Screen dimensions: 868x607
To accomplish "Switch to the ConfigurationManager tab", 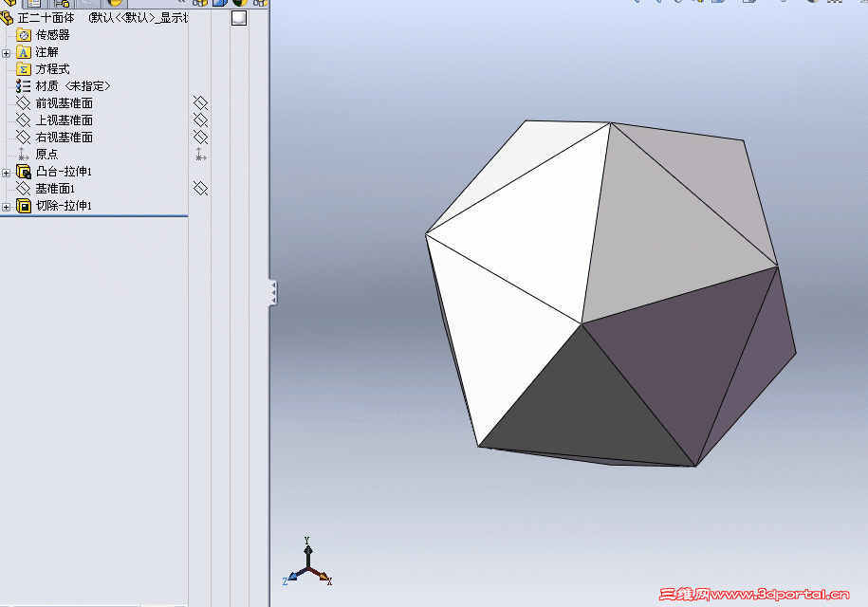I will click(x=61, y=3).
